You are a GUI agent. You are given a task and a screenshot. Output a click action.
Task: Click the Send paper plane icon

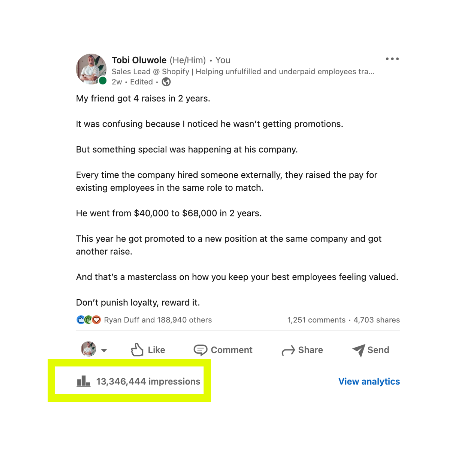tap(359, 350)
